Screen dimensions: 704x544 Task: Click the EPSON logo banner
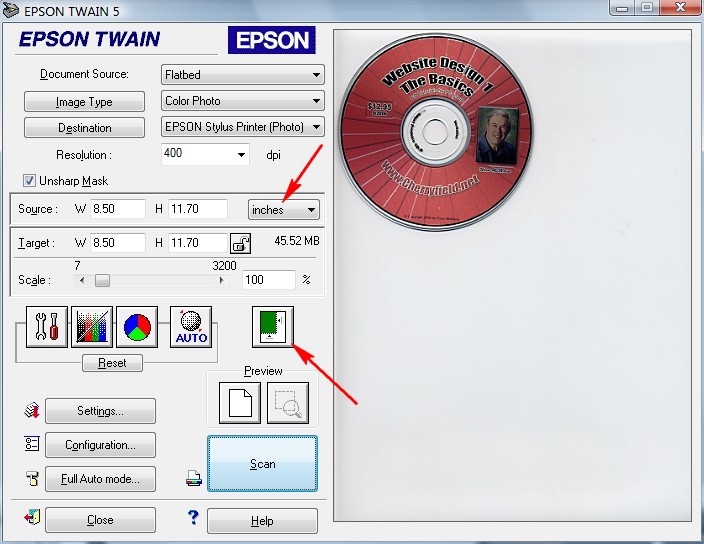click(x=272, y=40)
